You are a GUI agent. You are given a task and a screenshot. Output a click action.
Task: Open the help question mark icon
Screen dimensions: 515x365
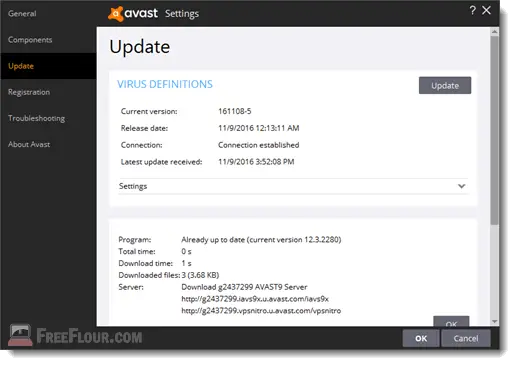click(x=472, y=10)
